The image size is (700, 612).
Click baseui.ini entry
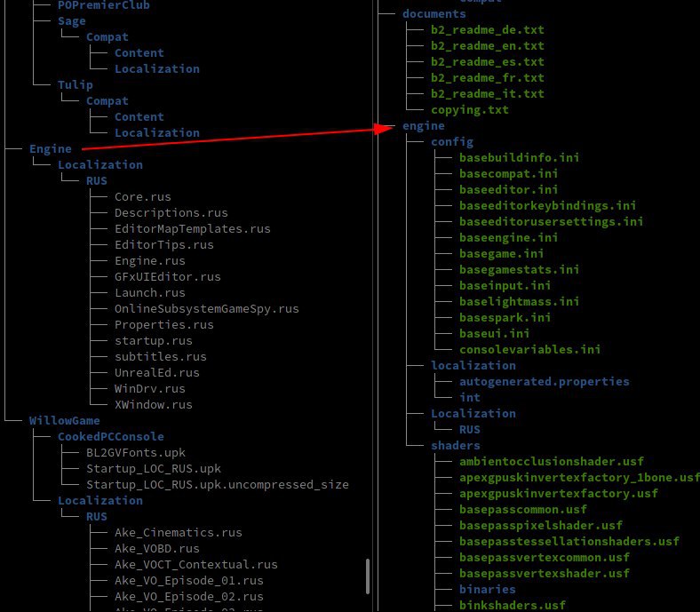494,334
